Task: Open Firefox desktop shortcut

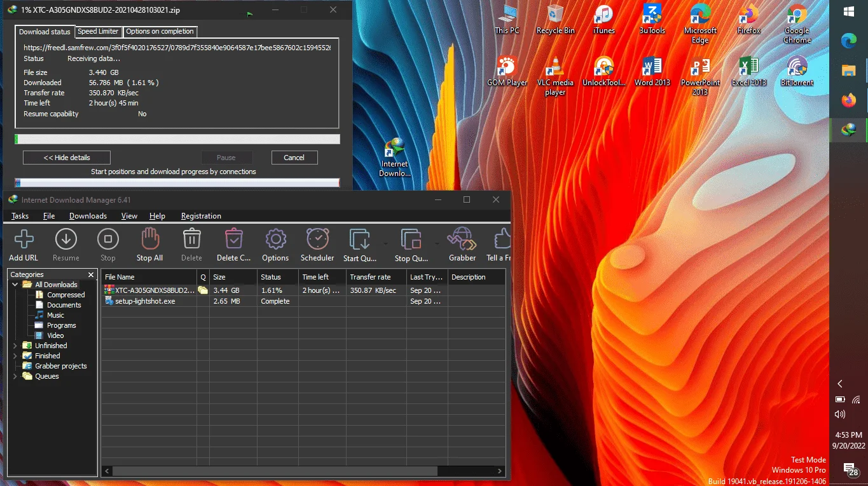Action: click(748, 19)
